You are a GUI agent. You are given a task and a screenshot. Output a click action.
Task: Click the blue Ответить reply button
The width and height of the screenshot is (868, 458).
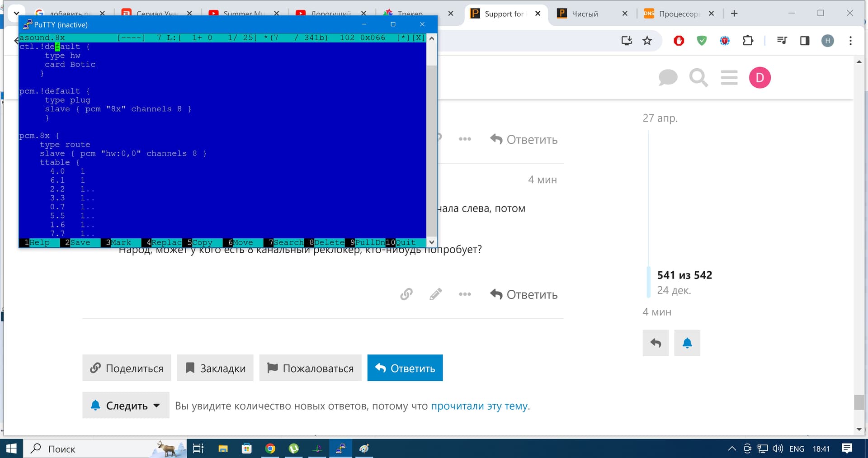tap(405, 368)
